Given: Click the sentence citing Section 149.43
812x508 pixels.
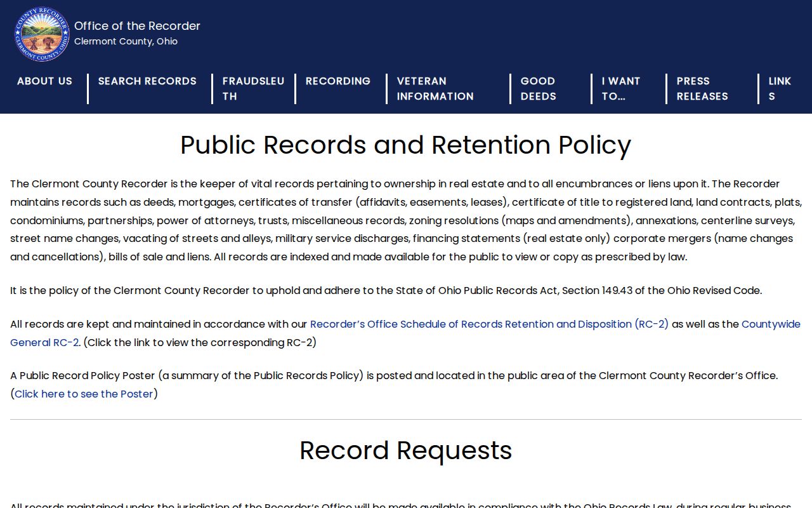Looking at the screenshot, I should [x=386, y=291].
